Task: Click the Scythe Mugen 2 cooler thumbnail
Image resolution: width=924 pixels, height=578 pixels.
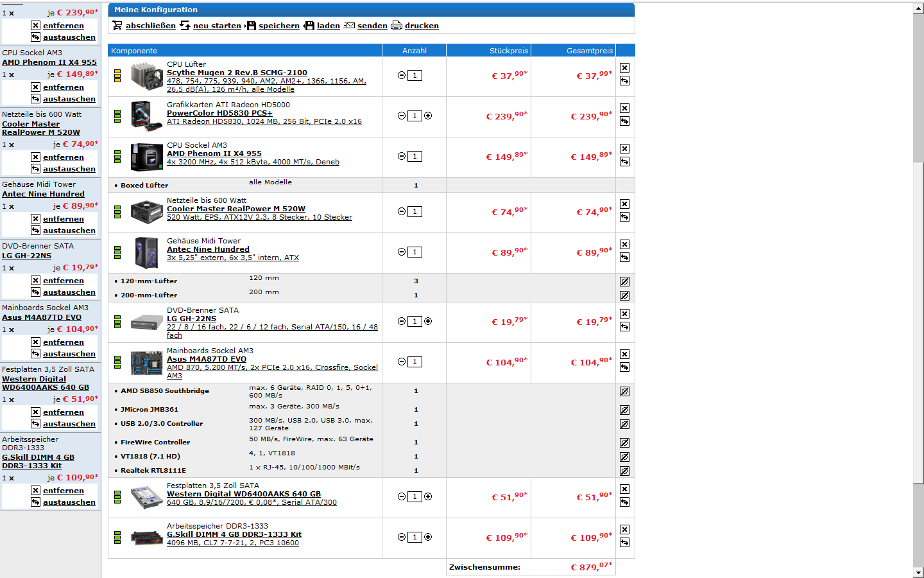Action: (146, 76)
